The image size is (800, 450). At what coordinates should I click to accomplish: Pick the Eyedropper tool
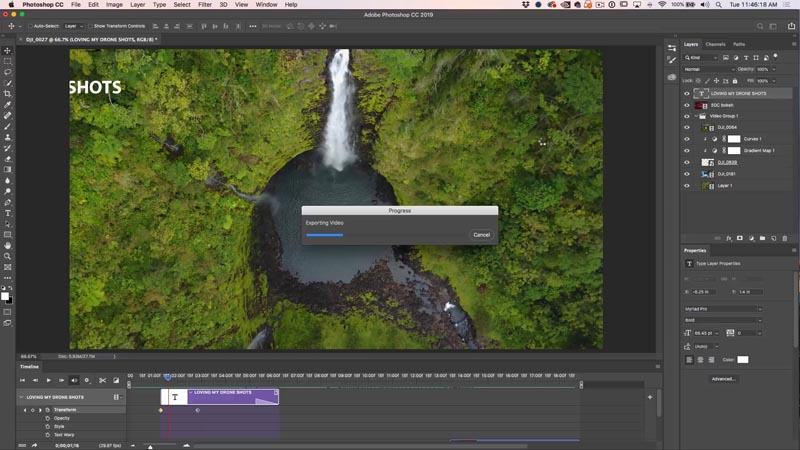pos(8,105)
